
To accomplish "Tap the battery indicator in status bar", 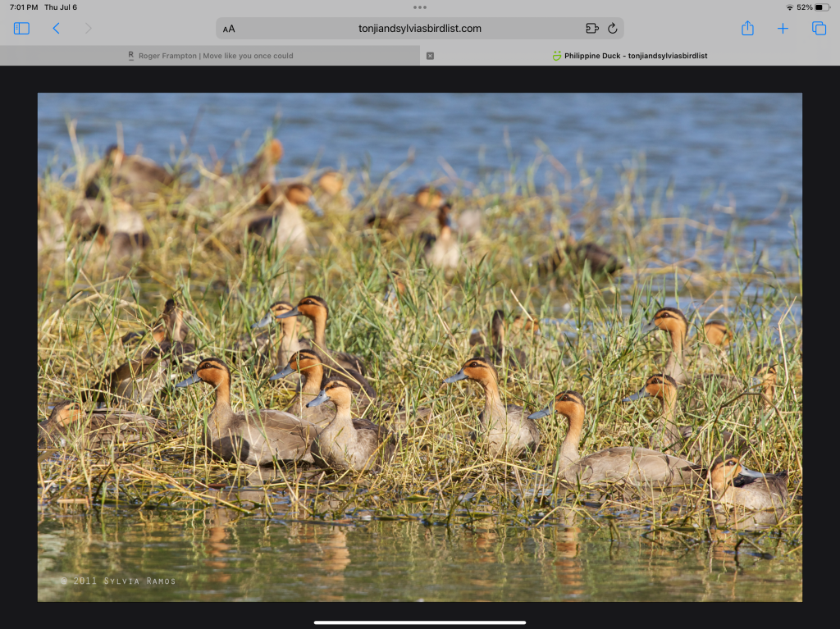I will (822, 7).
